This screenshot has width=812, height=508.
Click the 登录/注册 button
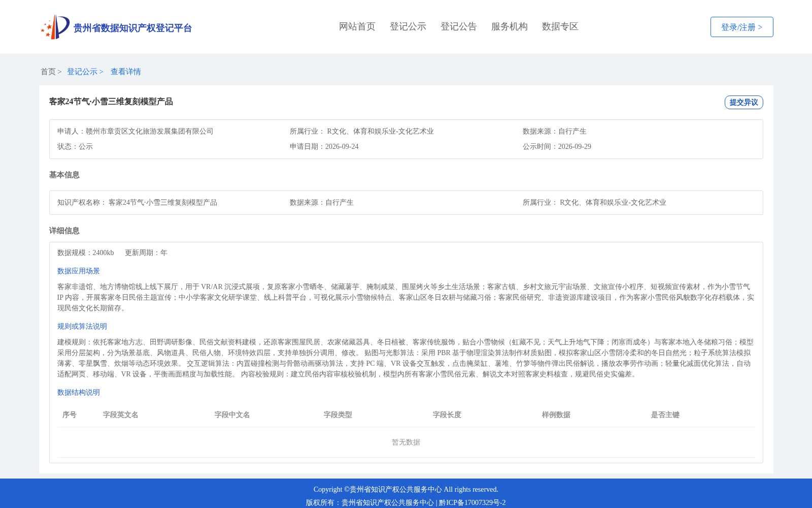tap(742, 27)
